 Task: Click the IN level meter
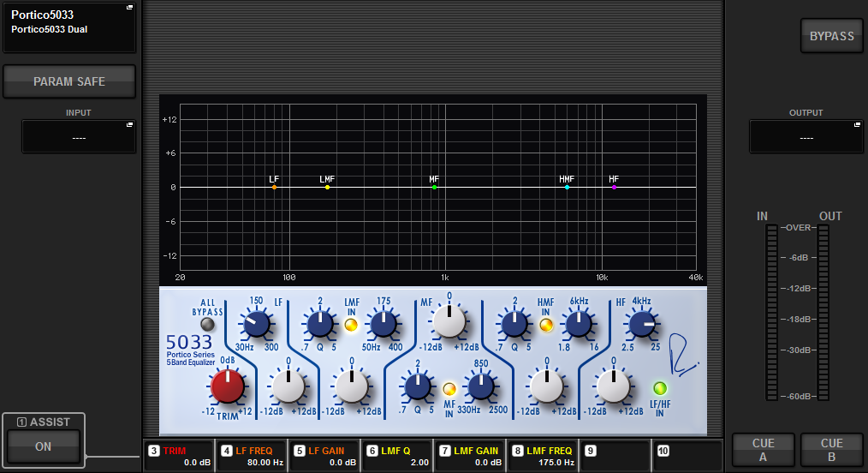point(771,312)
